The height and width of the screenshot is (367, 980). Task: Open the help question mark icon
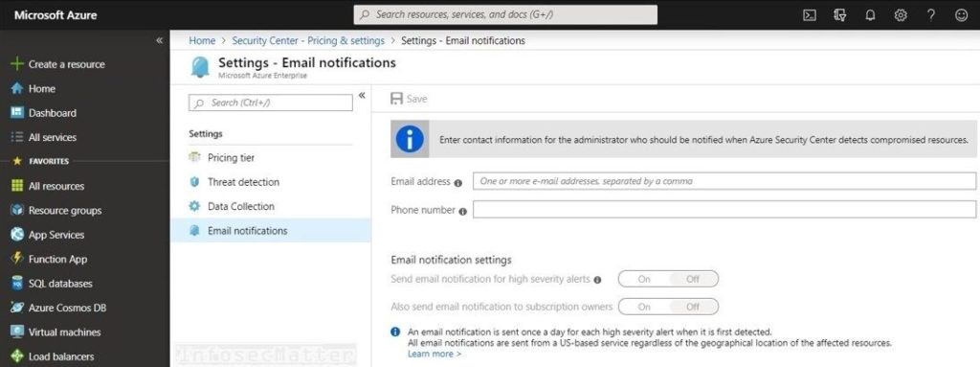[931, 15]
